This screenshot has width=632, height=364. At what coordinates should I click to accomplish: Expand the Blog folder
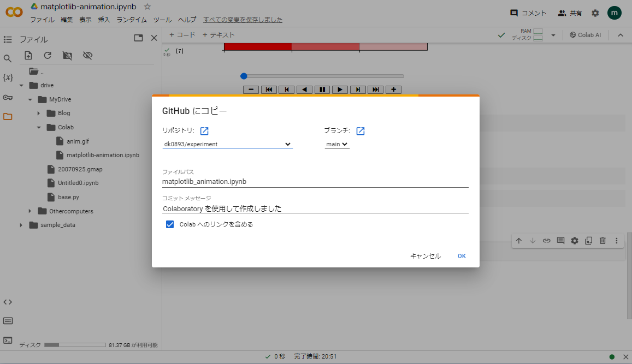coord(39,113)
